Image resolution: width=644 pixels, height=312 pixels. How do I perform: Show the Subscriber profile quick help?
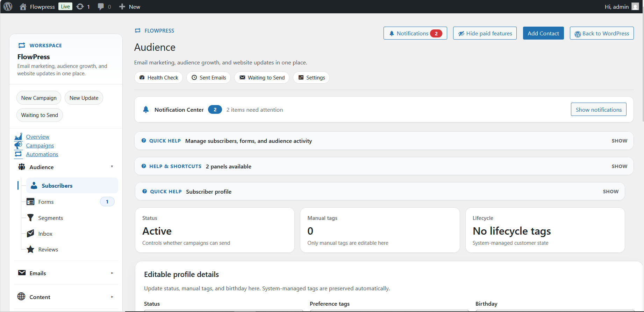pyautogui.click(x=610, y=192)
